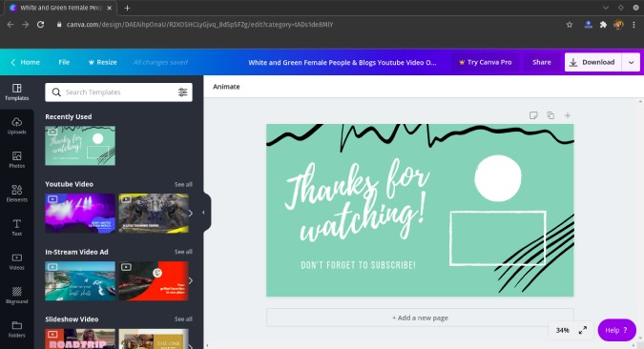Add a page with plus icon
644x349 pixels.
(x=568, y=115)
